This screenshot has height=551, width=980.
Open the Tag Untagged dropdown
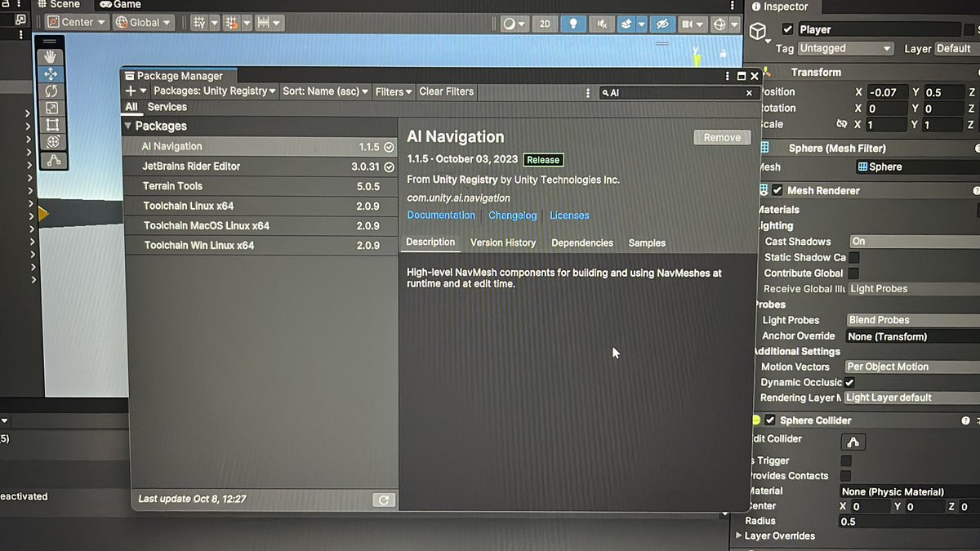(x=845, y=48)
